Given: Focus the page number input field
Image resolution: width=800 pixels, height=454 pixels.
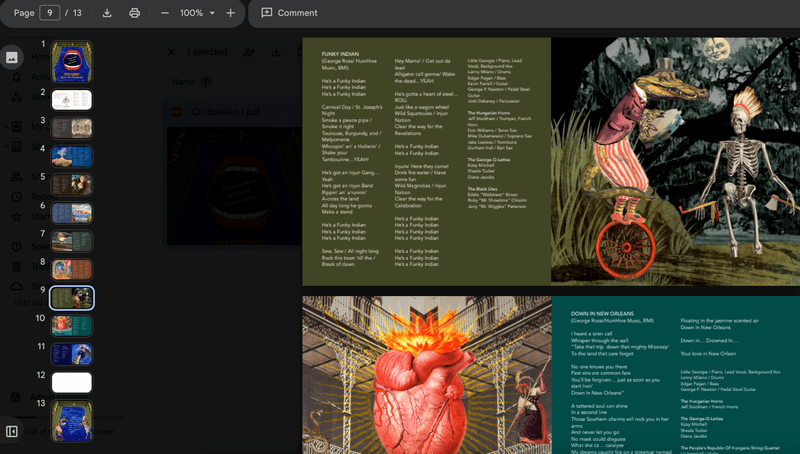Looking at the screenshot, I should tap(49, 13).
